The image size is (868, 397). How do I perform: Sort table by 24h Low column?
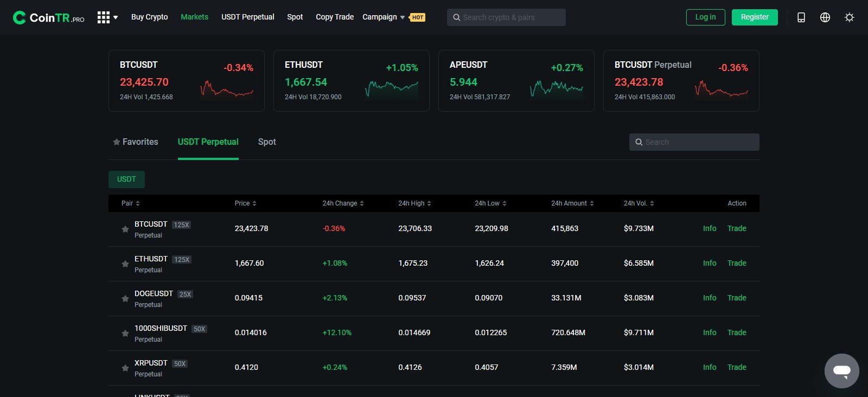click(491, 203)
